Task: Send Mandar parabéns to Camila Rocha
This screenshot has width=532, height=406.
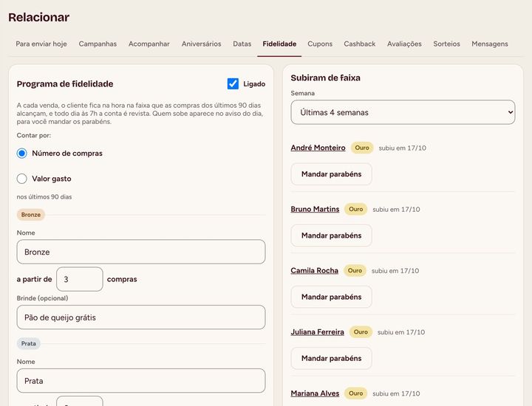Action: click(x=331, y=297)
